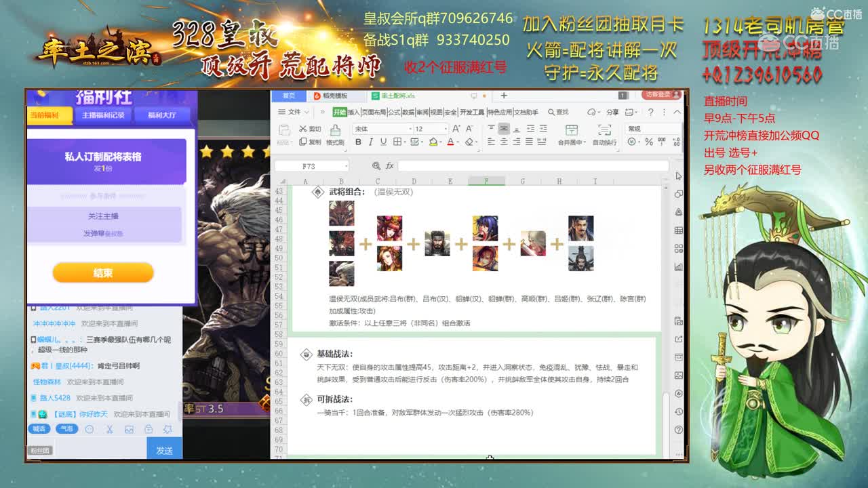868x488 pixels.
Task: Open the 主播福利记录 tab
Action: [103, 115]
